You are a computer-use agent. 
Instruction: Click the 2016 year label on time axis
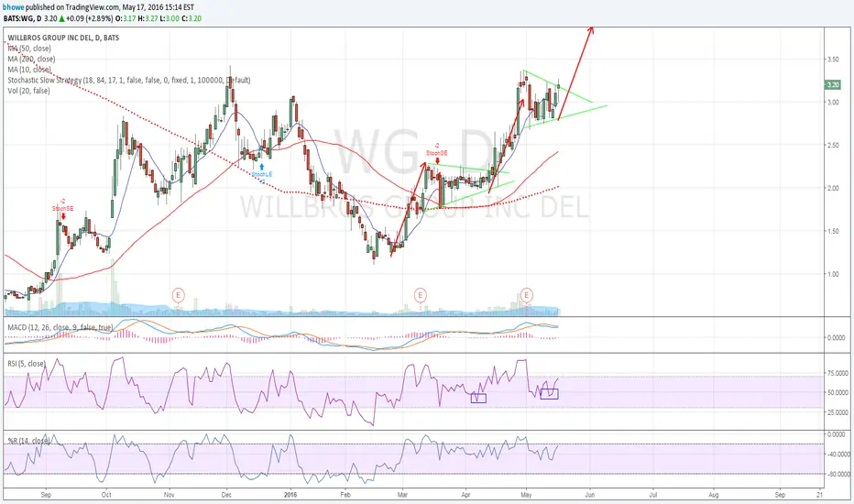tap(290, 495)
